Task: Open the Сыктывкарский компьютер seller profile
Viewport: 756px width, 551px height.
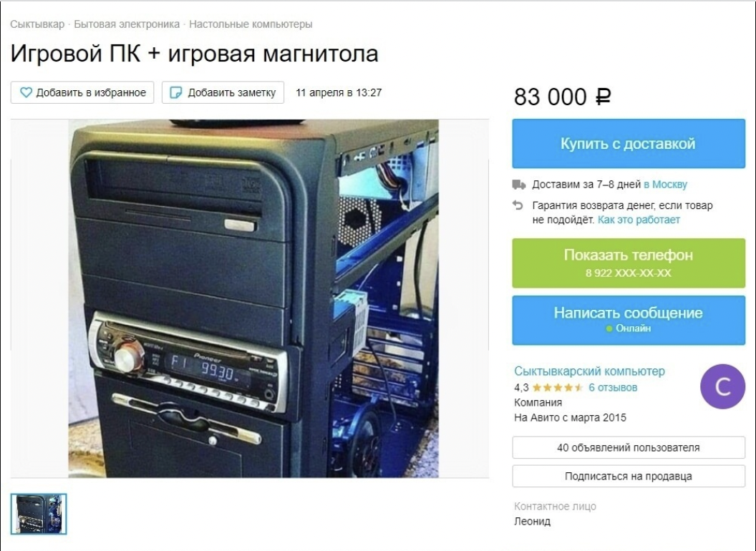Action: tap(589, 371)
